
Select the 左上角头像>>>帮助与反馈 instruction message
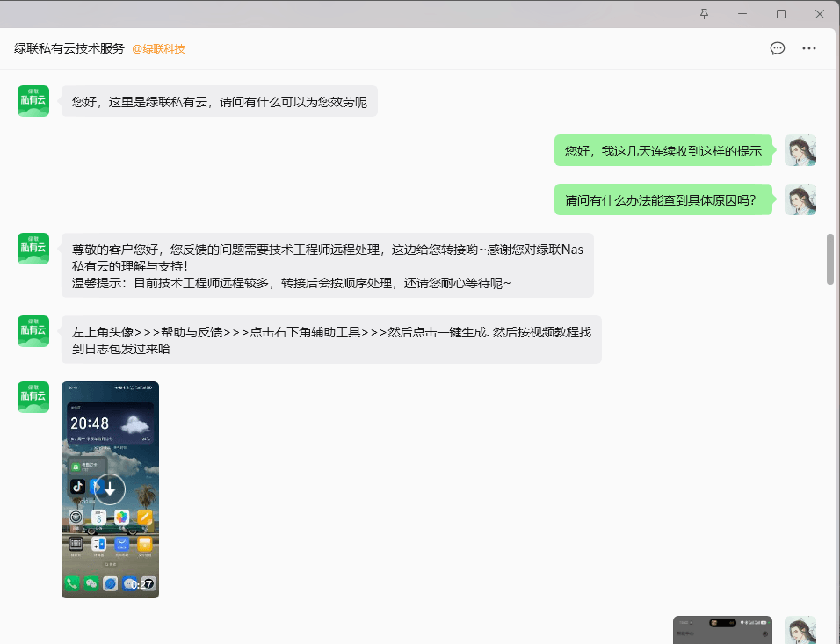click(x=331, y=340)
